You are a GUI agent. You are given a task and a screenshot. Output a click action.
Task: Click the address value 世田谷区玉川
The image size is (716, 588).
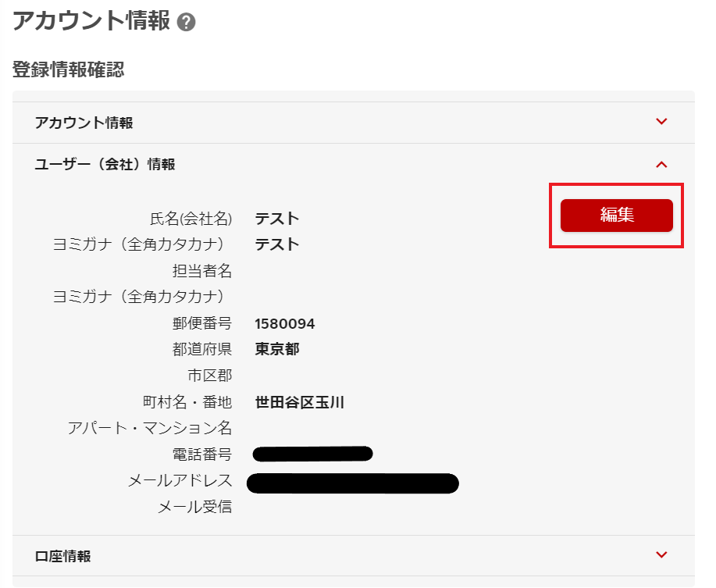point(300,403)
